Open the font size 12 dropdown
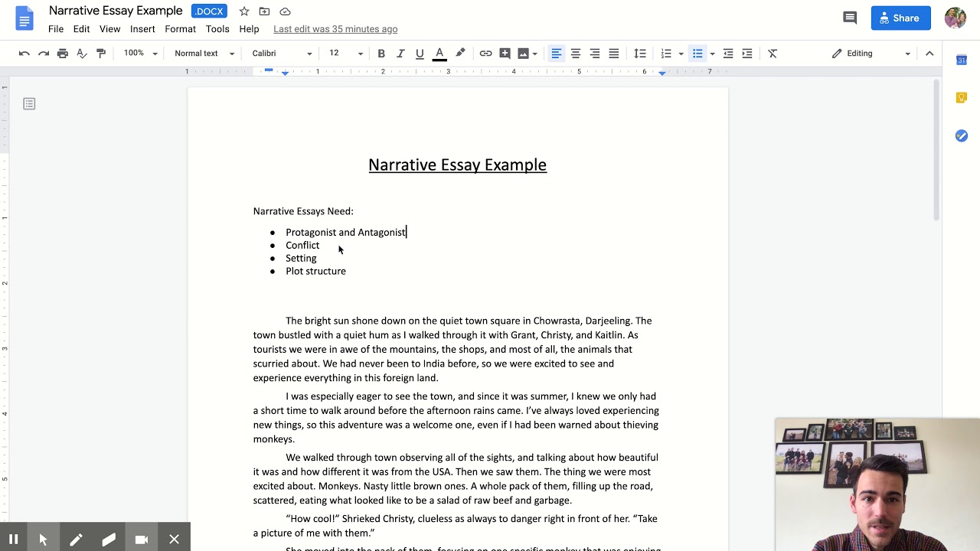This screenshot has width=980, height=551. [346, 54]
